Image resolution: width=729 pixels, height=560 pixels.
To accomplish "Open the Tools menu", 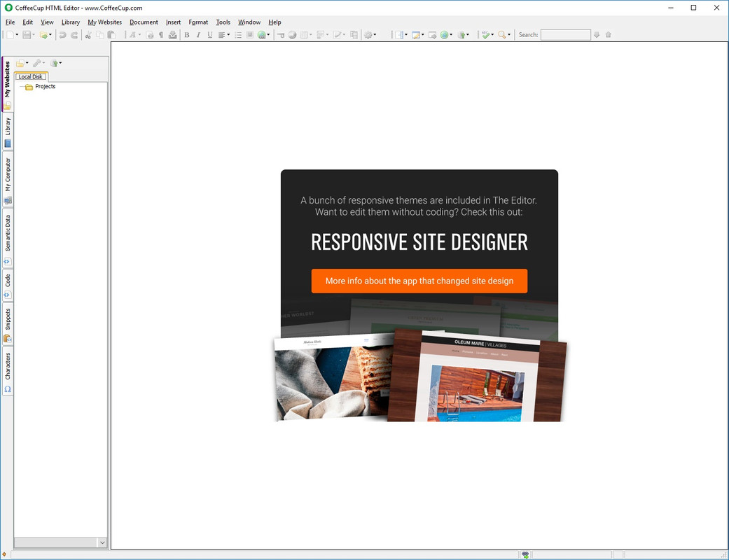I will point(223,22).
